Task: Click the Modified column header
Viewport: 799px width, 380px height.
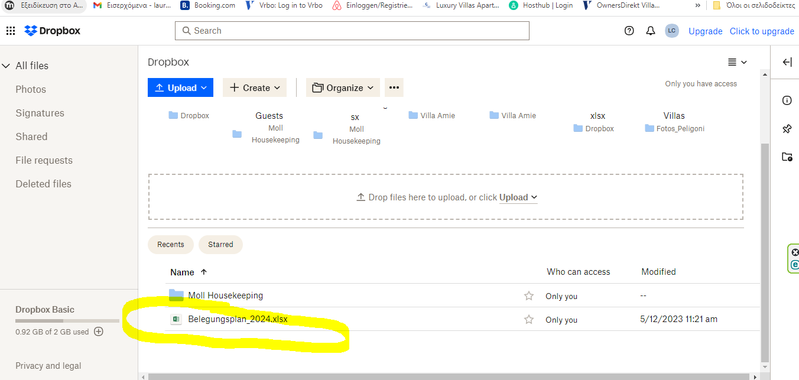Action: click(x=658, y=272)
